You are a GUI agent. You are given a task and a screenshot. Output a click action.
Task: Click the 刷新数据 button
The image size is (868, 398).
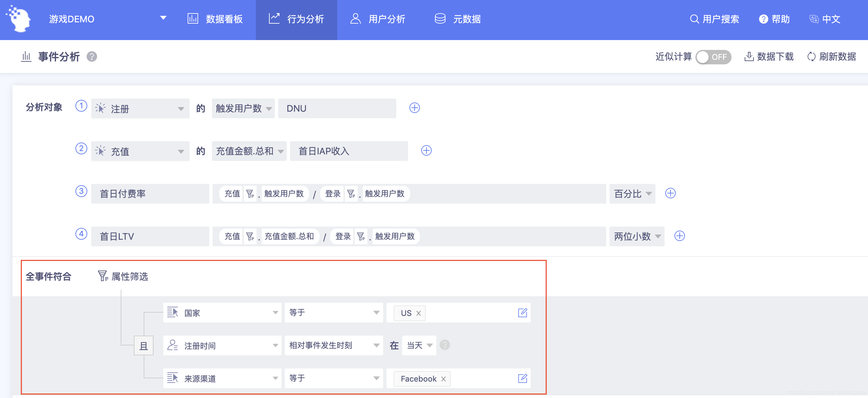click(x=831, y=57)
